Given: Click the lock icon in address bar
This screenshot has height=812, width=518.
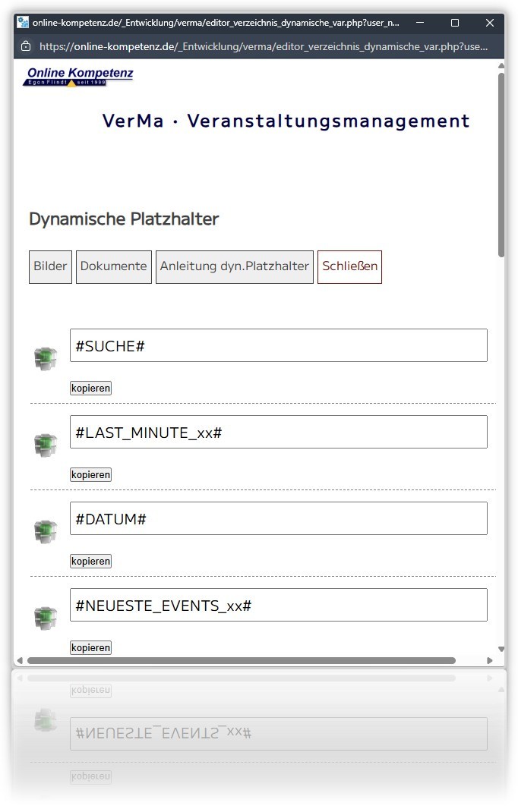Looking at the screenshot, I should point(25,46).
